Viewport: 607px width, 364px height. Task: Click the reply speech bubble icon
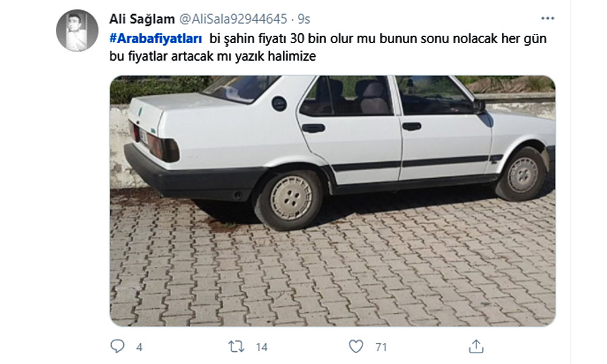[117, 346]
